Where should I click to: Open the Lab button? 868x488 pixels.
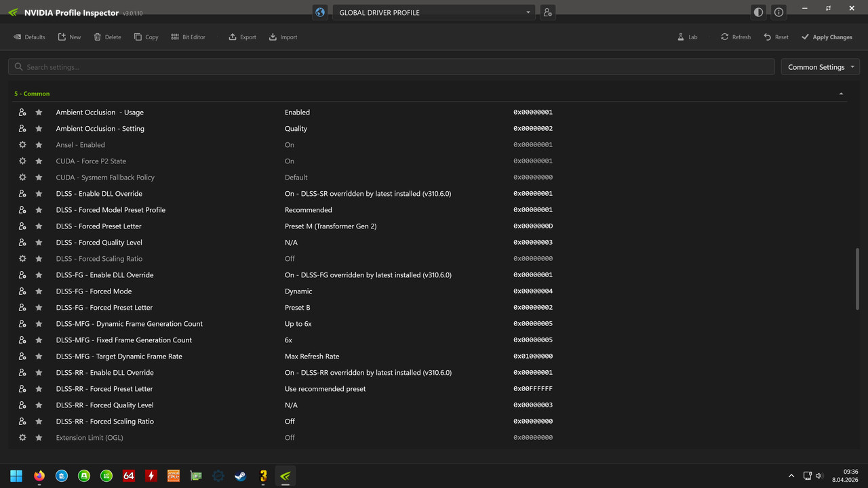[688, 37]
